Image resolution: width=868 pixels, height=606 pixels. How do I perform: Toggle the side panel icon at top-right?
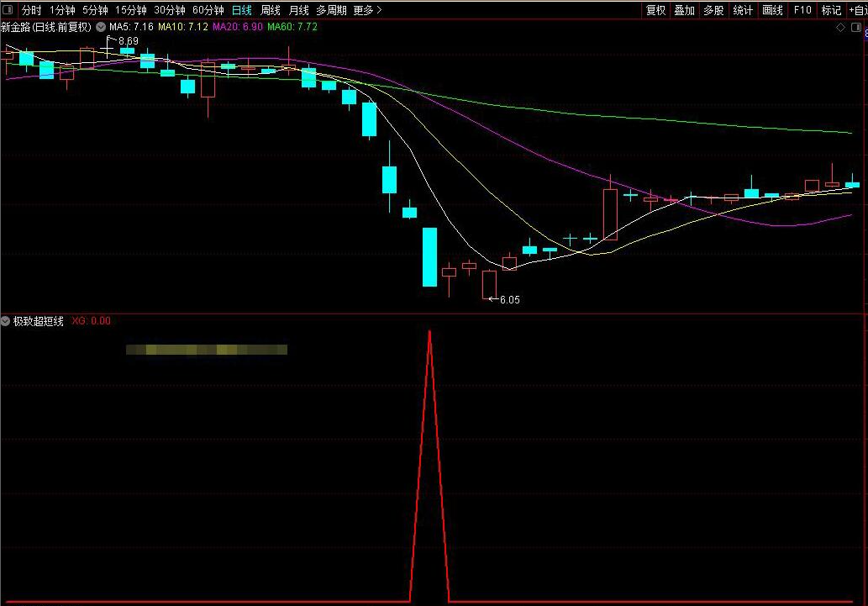coord(856,28)
